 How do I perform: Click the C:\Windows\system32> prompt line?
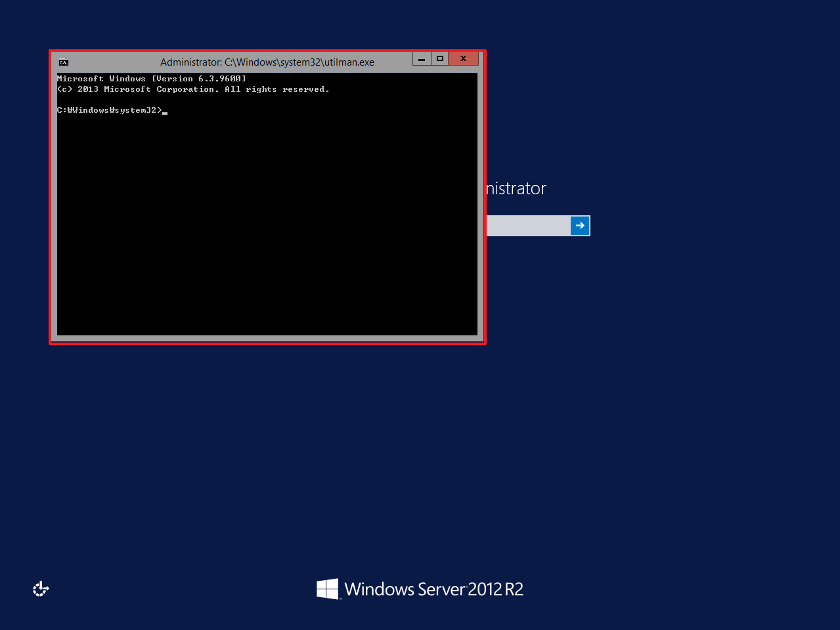(109, 110)
